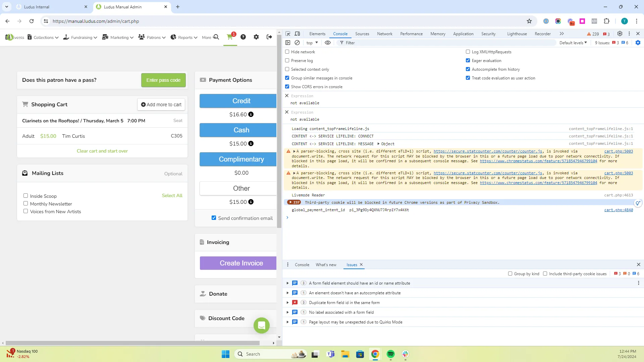Show the console sidebar icon
644x362 pixels.
click(x=288, y=43)
